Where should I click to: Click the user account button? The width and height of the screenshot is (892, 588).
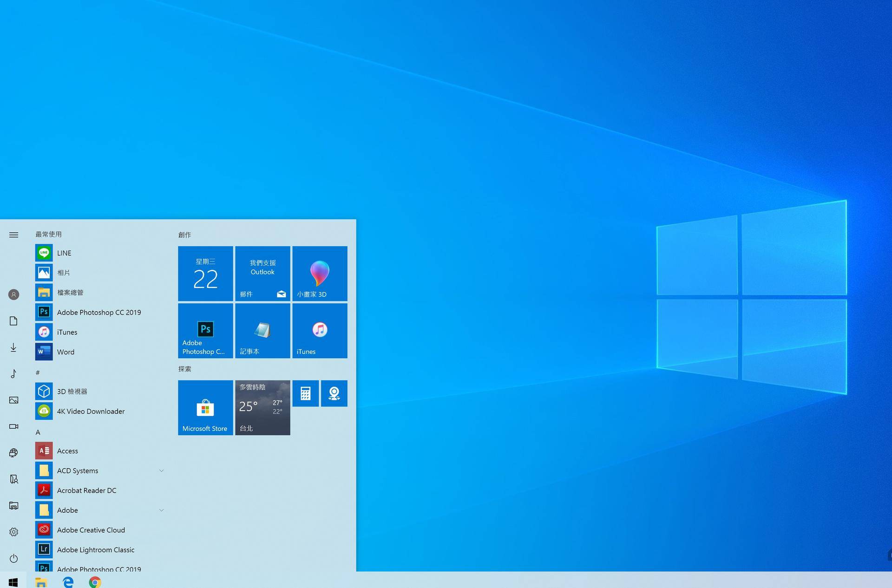[13, 294]
